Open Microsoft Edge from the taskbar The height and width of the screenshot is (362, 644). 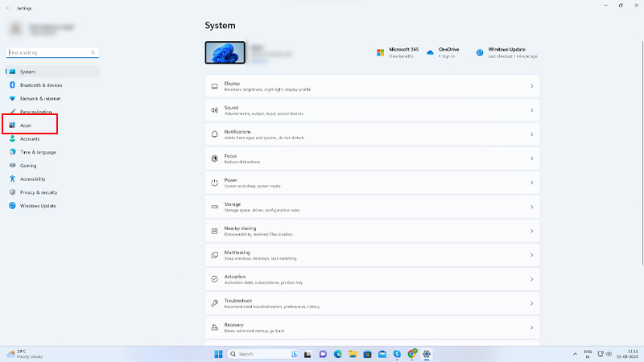[337, 354]
